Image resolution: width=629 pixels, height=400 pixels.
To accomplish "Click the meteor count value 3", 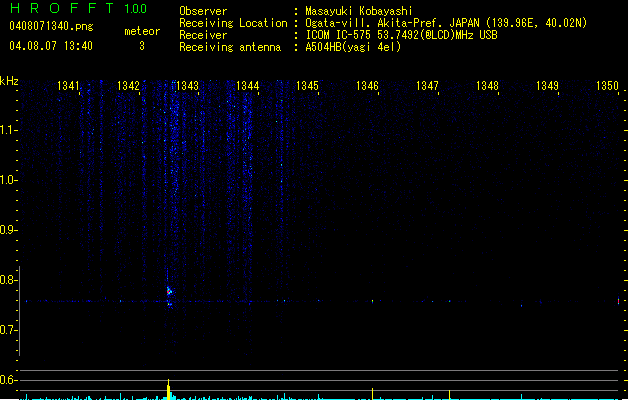I will point(142,46).
